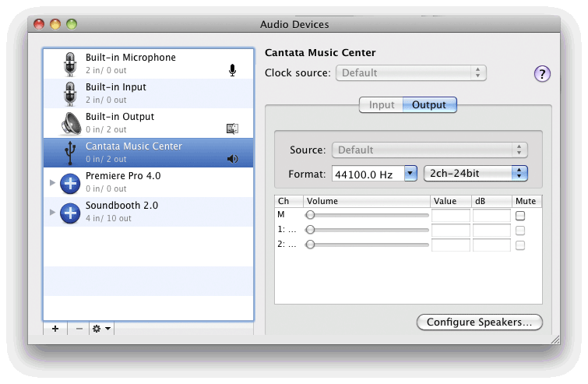The image size is (588, 384).
Task: Expand the Soundbooth 2.0 disclosure triangle
Action: (x=52, y=212)
